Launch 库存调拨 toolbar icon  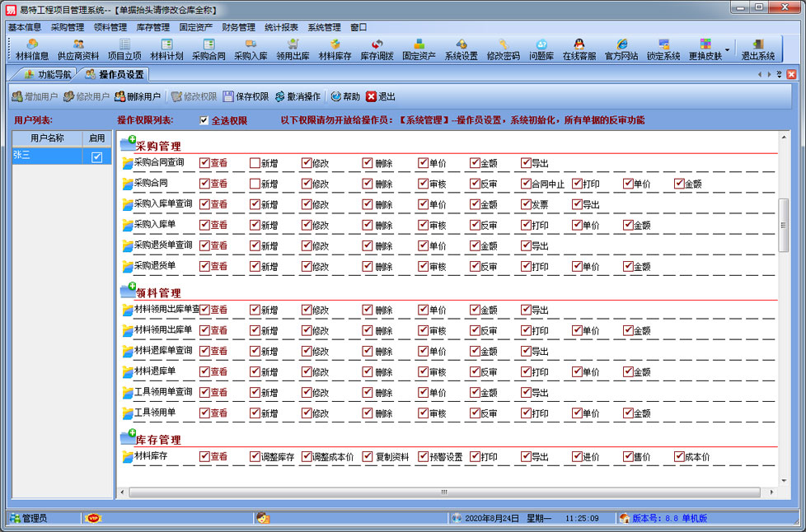coord(377,49)
